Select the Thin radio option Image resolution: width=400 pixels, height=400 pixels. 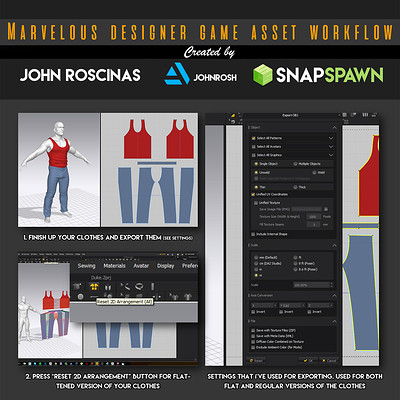pyautogui.click(x=256, y=187)
